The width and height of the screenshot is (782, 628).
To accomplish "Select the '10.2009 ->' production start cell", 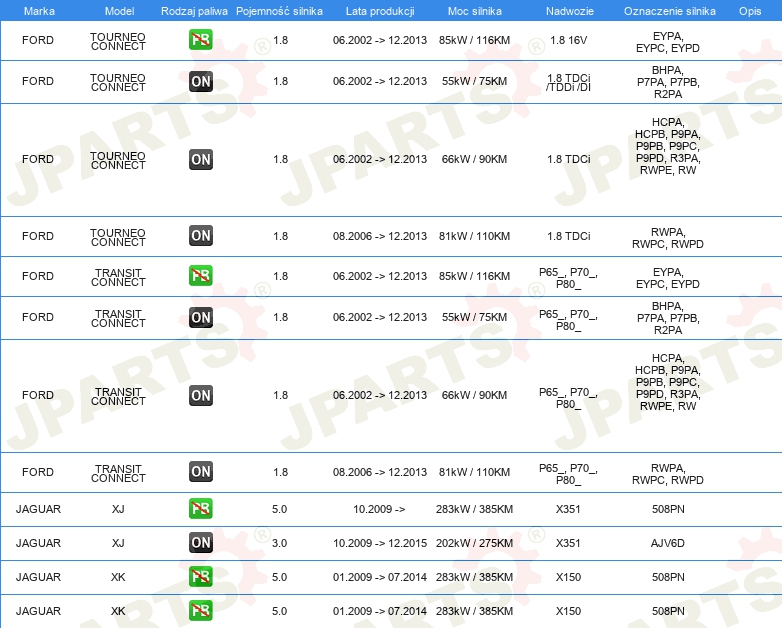I will tap(379, 509).
